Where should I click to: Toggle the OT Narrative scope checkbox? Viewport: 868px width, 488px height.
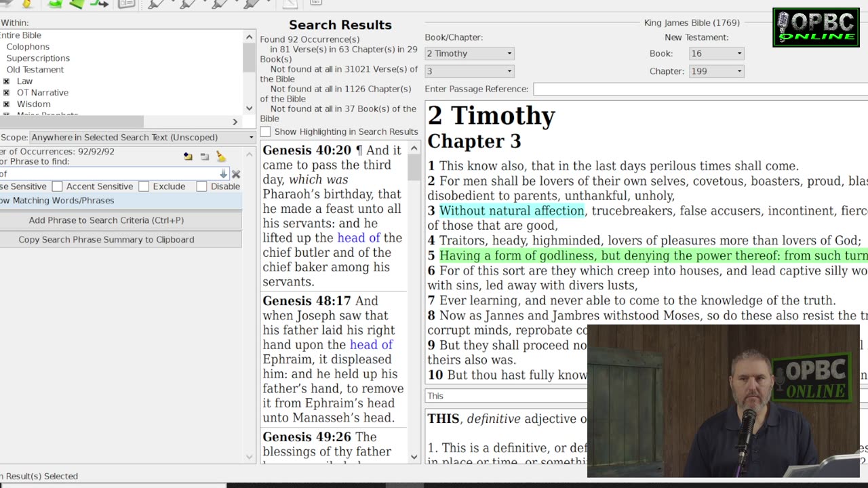pos(6,93)
